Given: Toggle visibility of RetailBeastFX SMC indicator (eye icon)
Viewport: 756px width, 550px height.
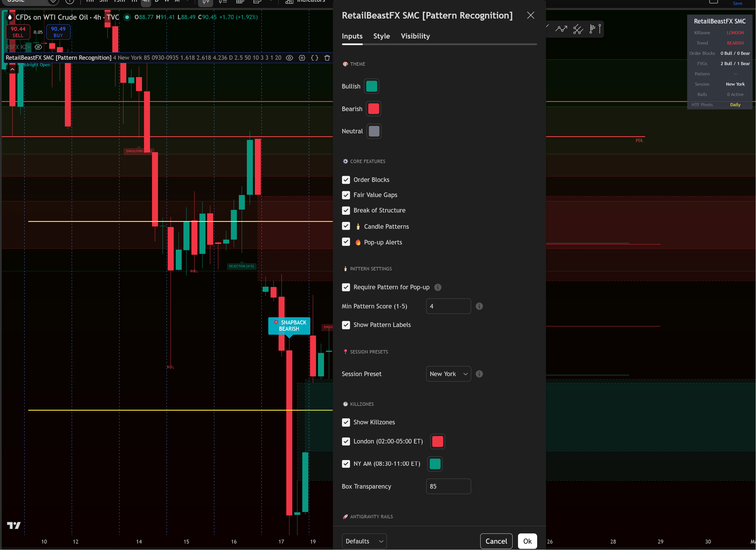Looking at the screenshot, I should click(289, 58).
